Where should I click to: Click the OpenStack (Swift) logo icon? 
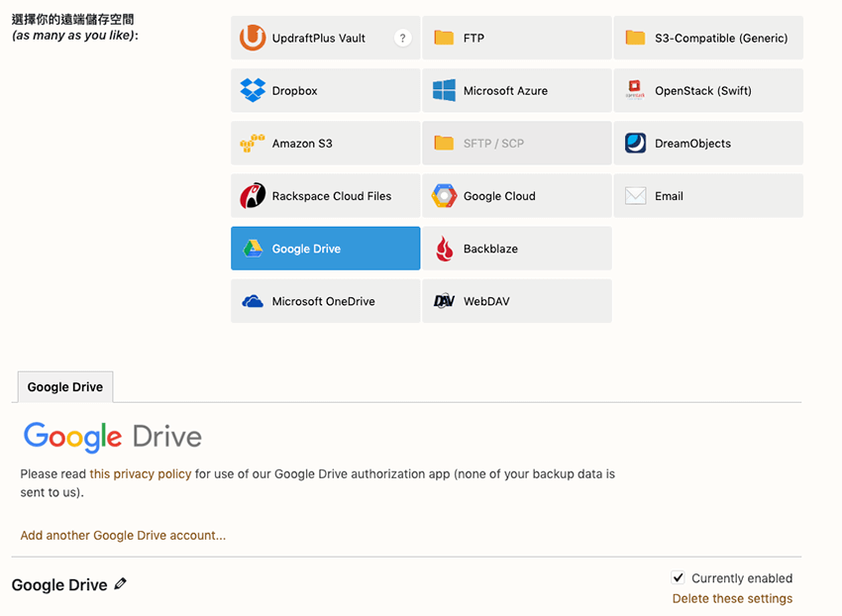pos(635,90)
